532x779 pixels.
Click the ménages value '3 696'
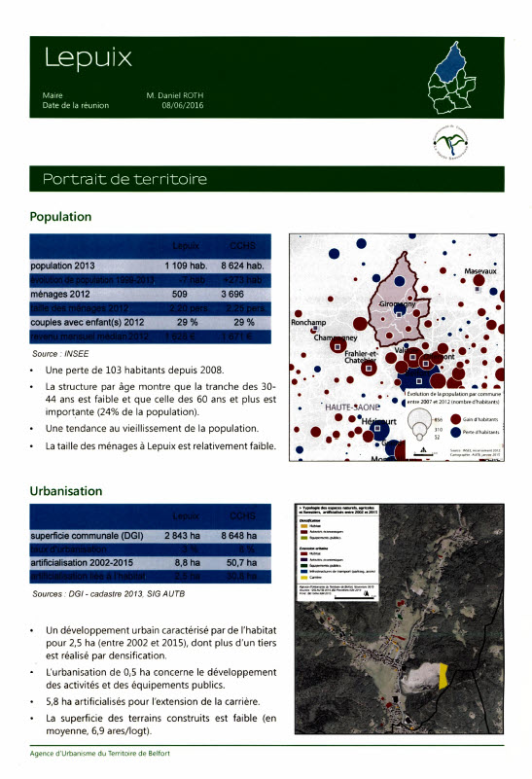coord(232,294)
